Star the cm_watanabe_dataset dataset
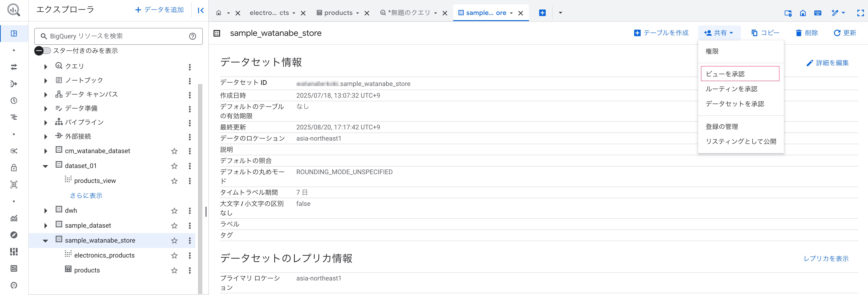 point(174,151)
